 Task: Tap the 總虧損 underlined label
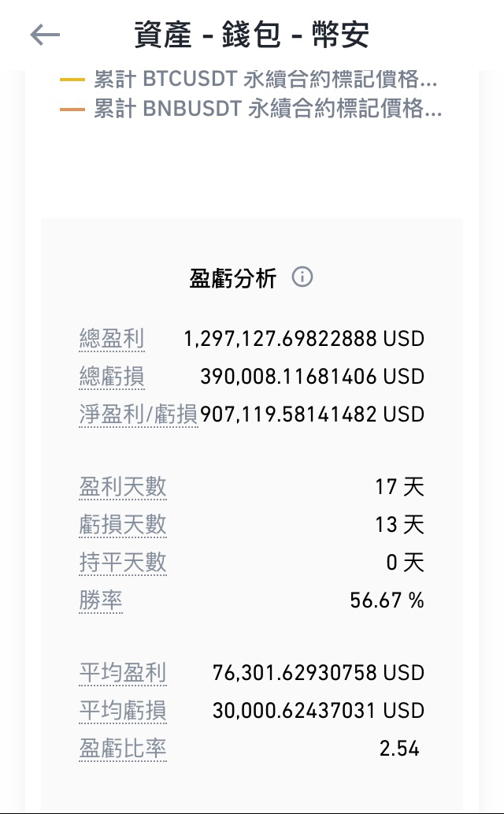pyautogui.click(x=112, y=377)
